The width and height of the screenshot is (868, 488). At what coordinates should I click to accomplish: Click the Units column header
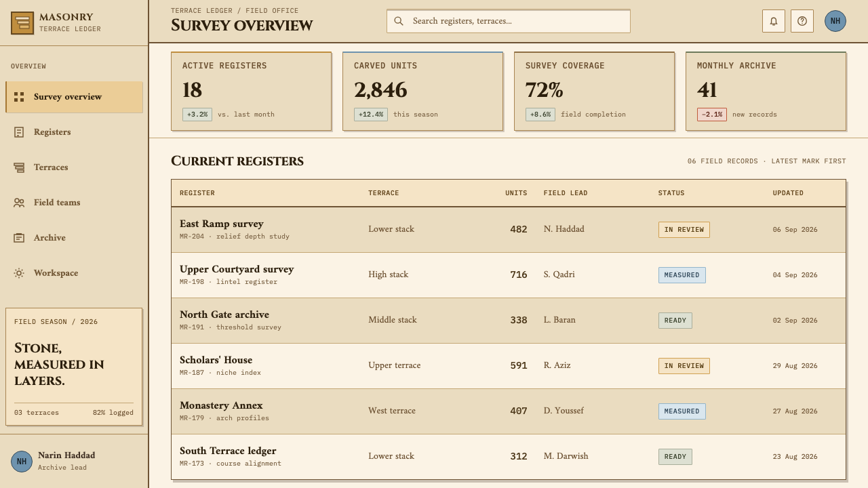(x=516, y=193)
